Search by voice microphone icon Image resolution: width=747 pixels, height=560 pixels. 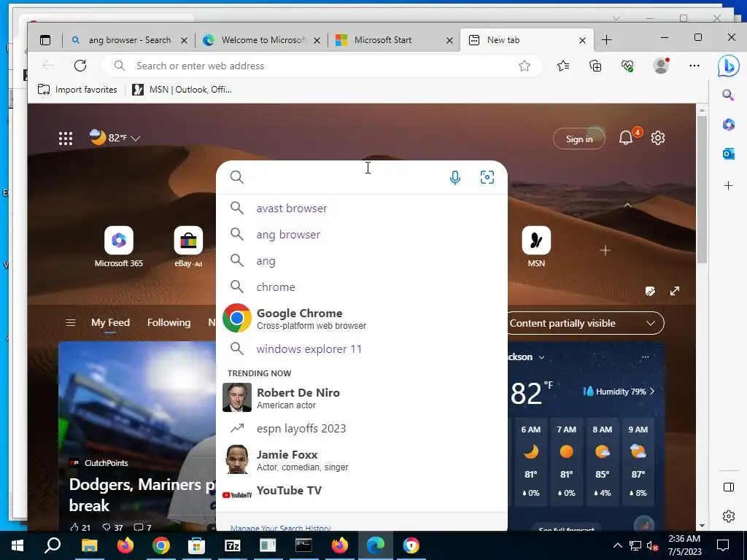(x=455, y=178)
